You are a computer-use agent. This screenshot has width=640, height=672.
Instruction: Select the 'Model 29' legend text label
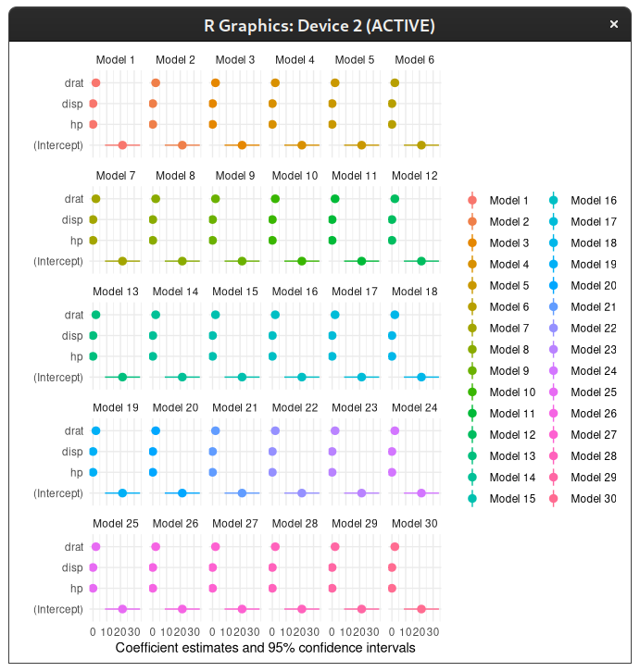594,478
